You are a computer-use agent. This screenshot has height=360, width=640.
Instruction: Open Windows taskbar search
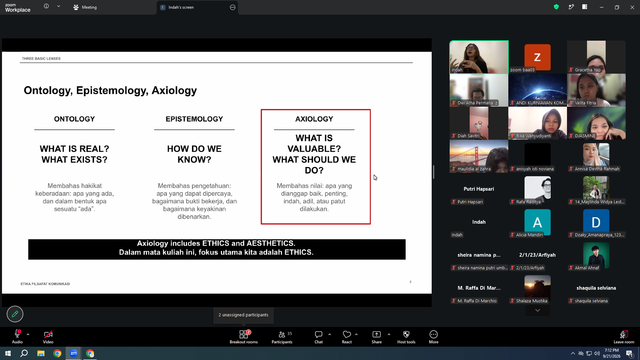click(24, 353)
